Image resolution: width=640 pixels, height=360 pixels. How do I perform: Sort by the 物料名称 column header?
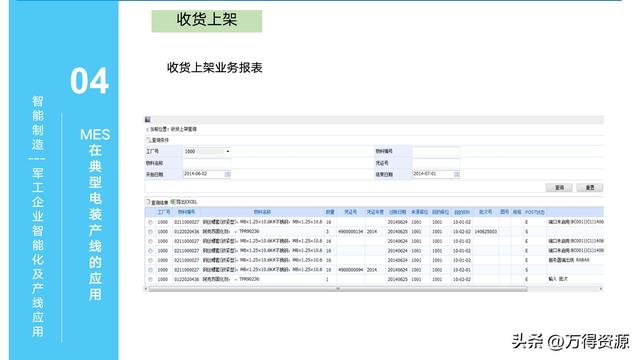(x=262, y=212)
